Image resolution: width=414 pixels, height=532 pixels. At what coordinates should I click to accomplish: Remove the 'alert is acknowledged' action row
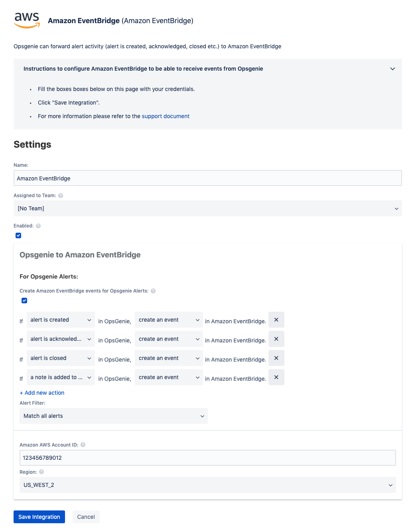pyautogui.click(x=276, y=339)
